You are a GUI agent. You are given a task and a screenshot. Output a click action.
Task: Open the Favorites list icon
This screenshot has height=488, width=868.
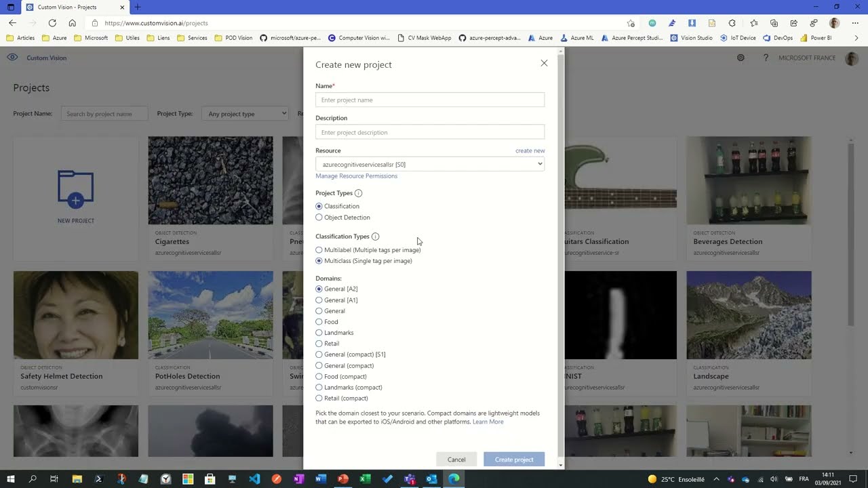tap(754, 23)
